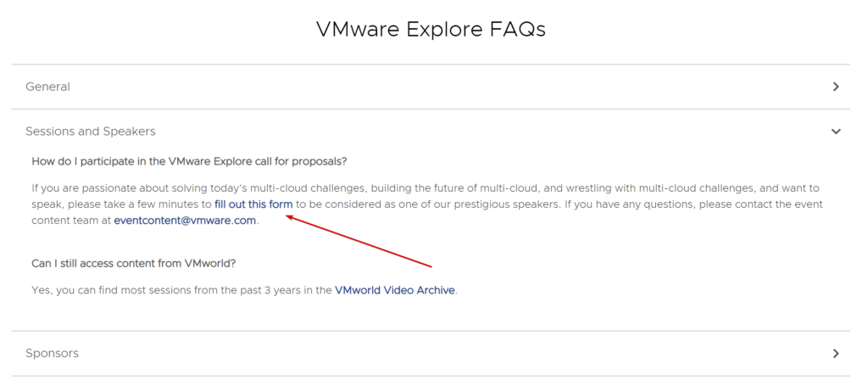Open the General FAQ section title
The image size is (868, 380).
coord(47,87)
